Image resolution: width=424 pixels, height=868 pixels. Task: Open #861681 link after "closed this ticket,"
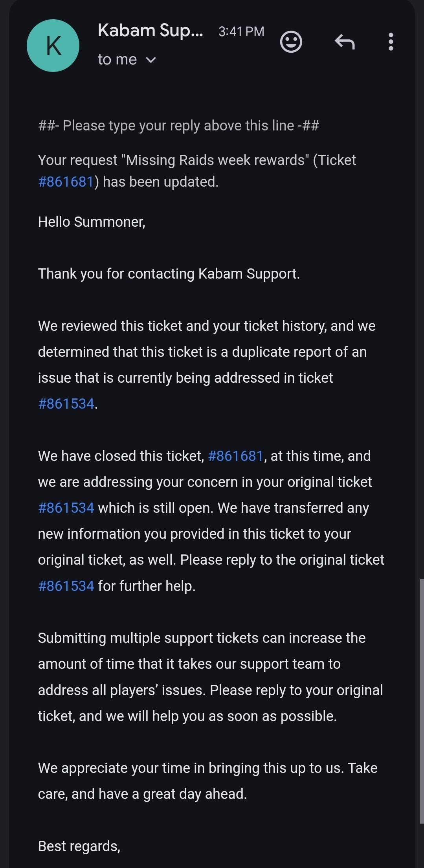tap(235, 456)
